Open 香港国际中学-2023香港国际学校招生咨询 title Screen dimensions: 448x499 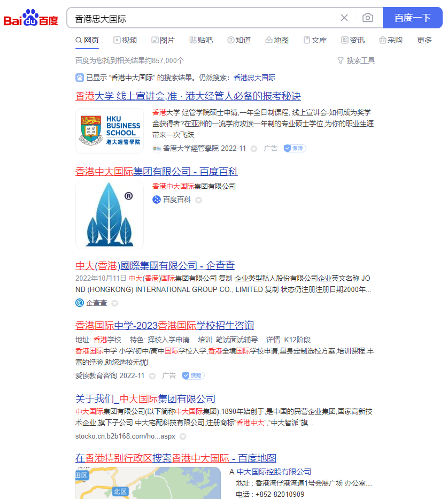[165, 326]
